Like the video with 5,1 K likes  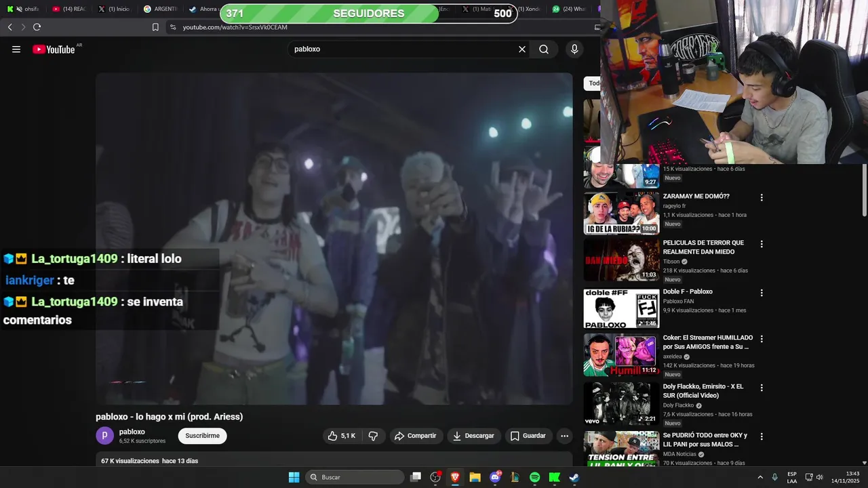pyautogui.click(x=341, y=436)
